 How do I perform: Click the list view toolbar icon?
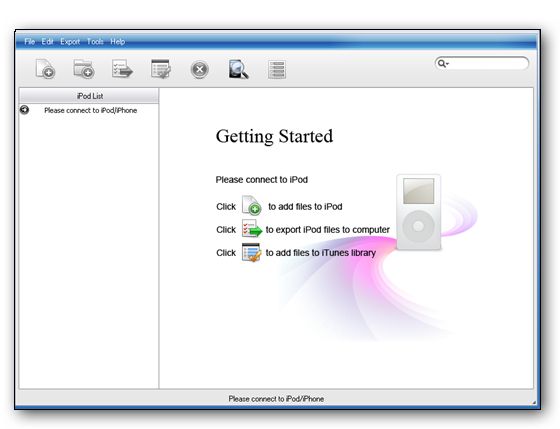coord(277,69)
